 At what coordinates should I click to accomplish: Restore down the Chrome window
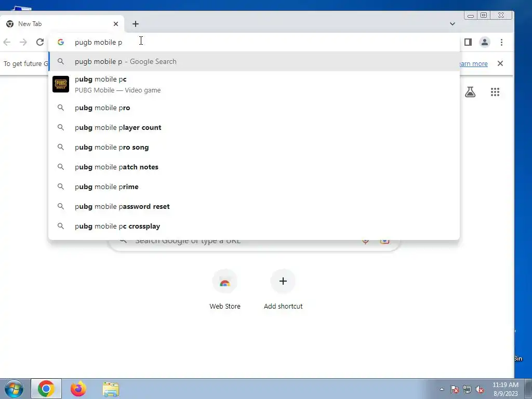click(x=484, y=15)
